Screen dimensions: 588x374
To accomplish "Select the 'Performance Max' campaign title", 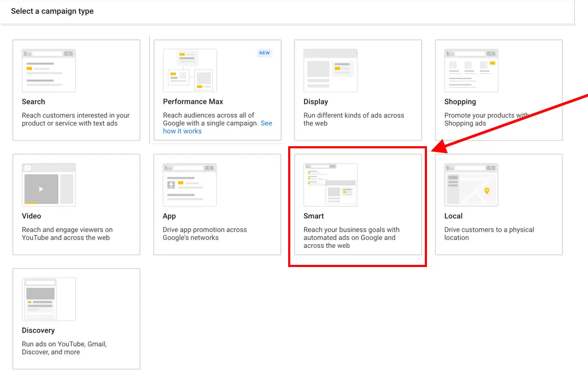I will (x=193, y=102).
